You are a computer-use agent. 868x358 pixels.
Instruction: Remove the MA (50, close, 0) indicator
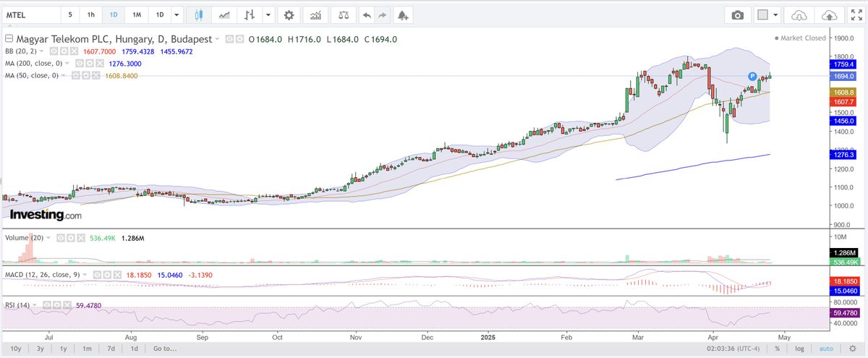point(95,75)
